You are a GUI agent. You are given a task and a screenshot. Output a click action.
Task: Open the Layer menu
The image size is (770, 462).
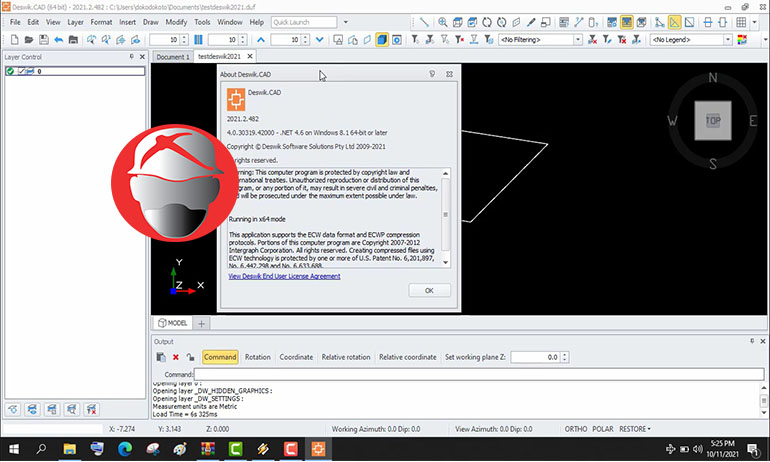point(76,22)
